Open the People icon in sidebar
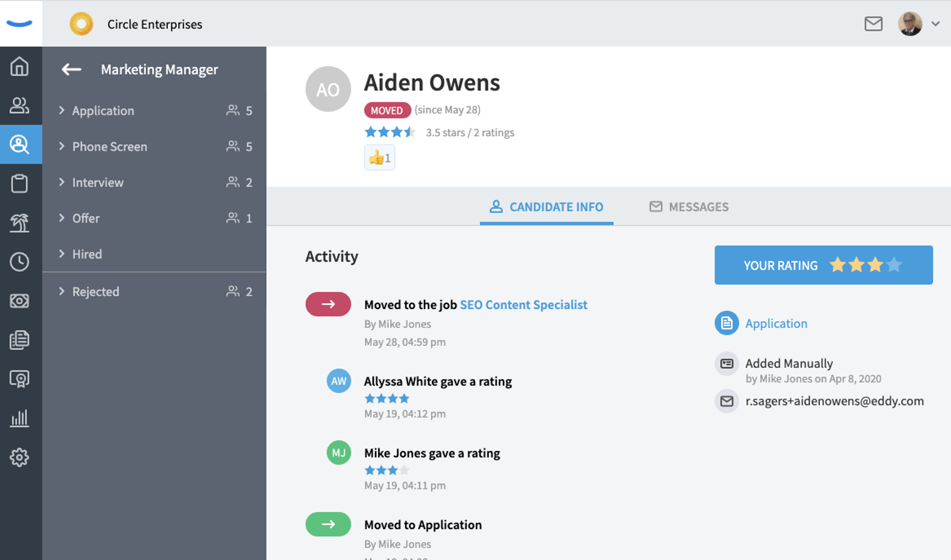The width and height of the screenshot is (951, 560). click(19, 106)
